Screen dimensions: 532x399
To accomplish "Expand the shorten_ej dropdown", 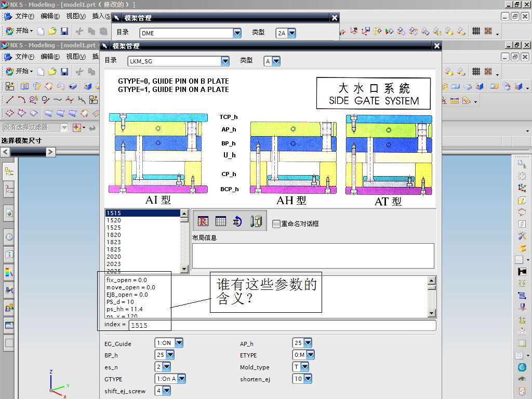I will [x=308, y=379].
